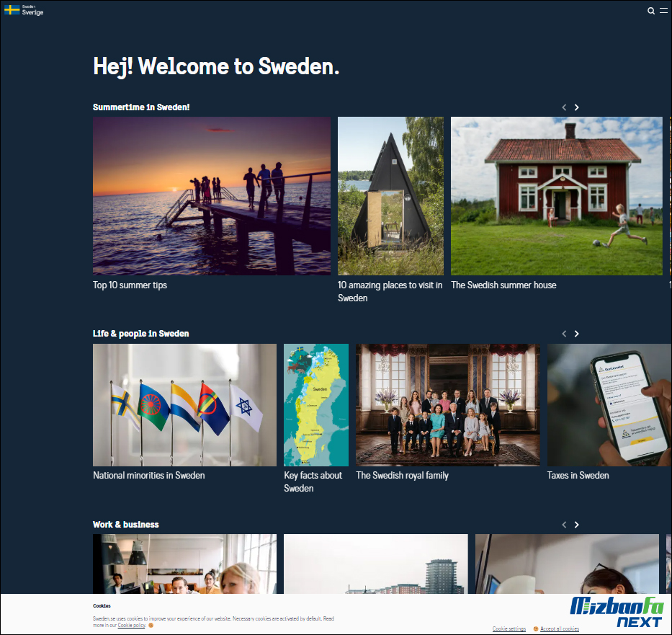Image resolution: width=672 pixels, height=635 pixels.
Task: Open the city skyline tower photo
Action: (376, 564)
